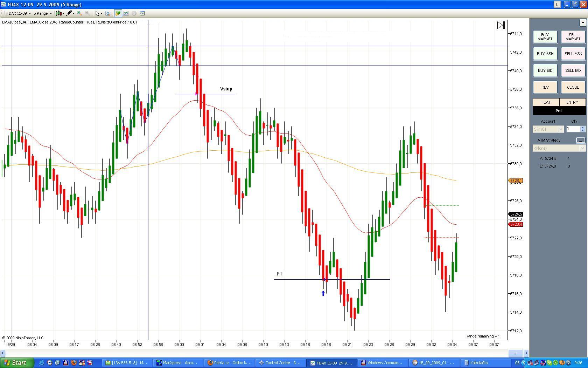Image resolution: width=588 pixels, height=368 pixels.
Task: Switch to Control Center taskbar window
Action: (x=280, y=363)
